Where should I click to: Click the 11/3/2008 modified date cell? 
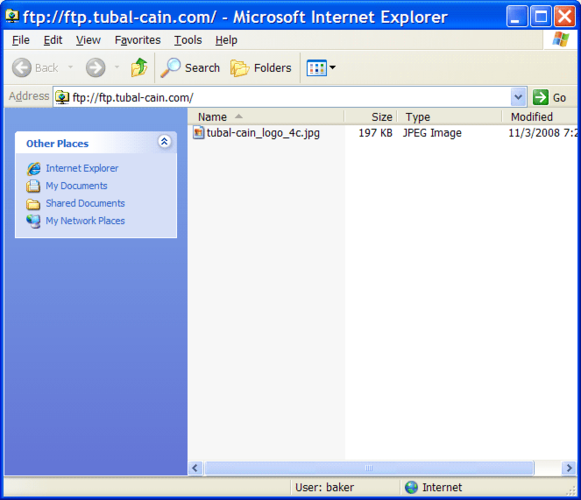542,133
